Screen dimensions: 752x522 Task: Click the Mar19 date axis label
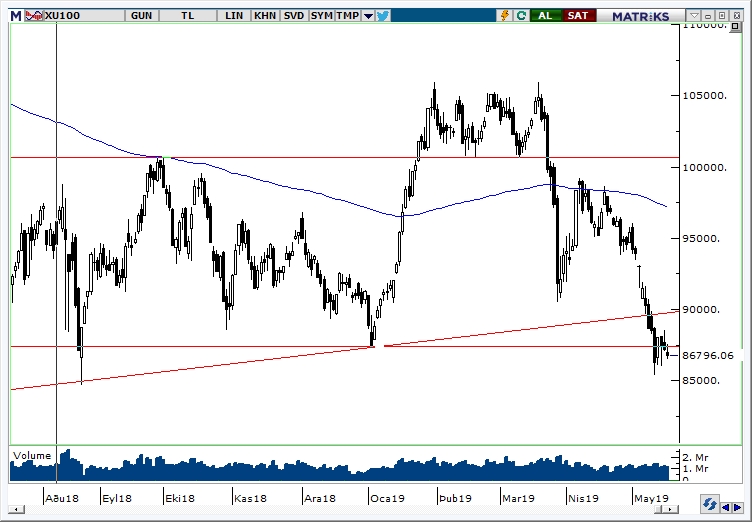[x=518, y=498]
